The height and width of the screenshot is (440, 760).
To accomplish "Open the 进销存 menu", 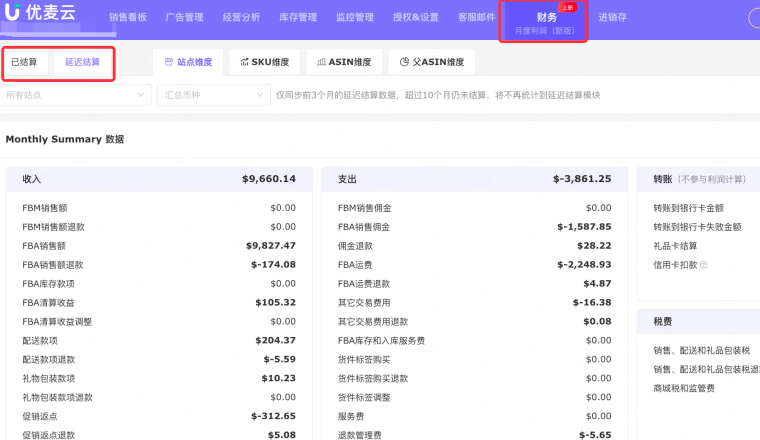I will 613,17.
